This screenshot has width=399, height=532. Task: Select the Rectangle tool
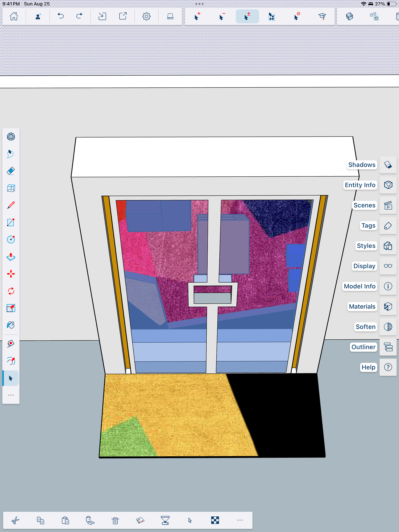pos(11,222)
